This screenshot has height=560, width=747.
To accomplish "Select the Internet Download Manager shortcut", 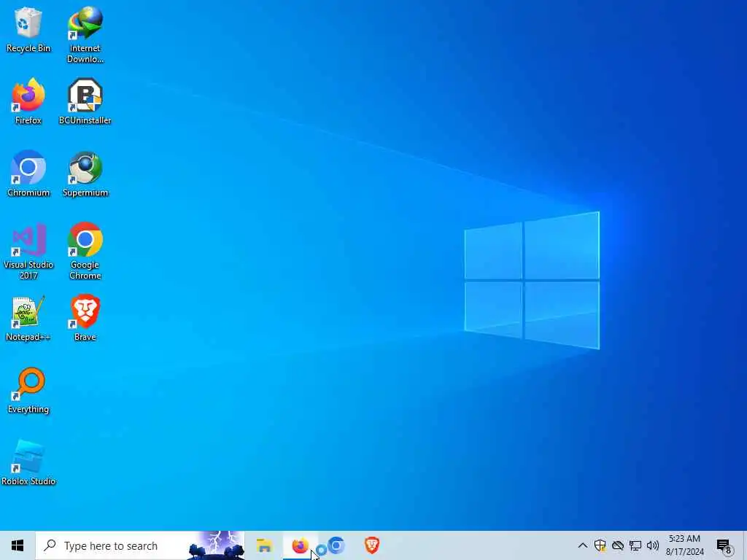I will click(85, 35).
